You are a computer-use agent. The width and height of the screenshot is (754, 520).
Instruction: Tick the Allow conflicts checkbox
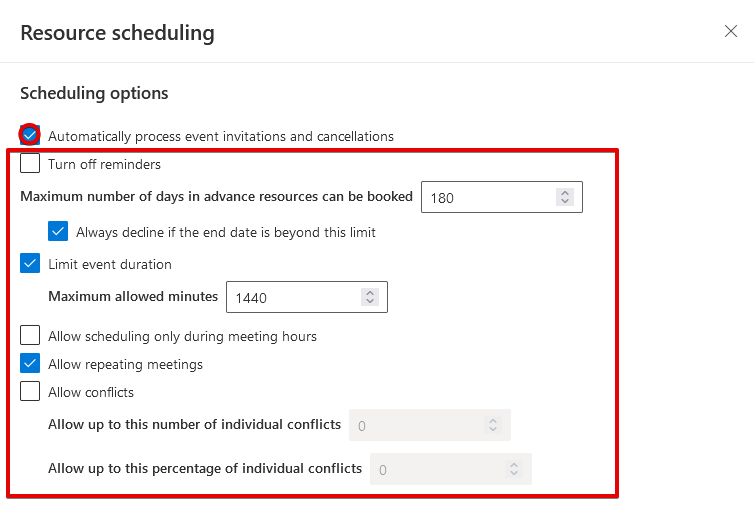(x=30, y=392)
